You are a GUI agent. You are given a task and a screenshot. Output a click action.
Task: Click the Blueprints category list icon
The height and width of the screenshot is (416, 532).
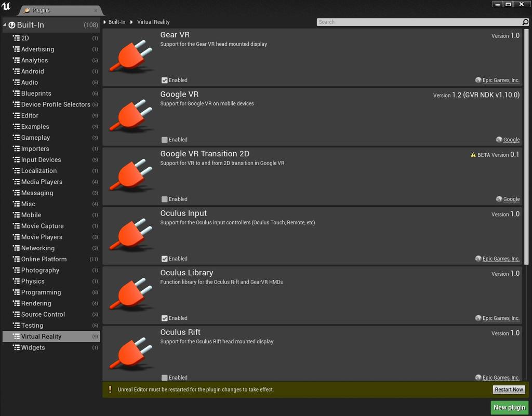point(16,93)
